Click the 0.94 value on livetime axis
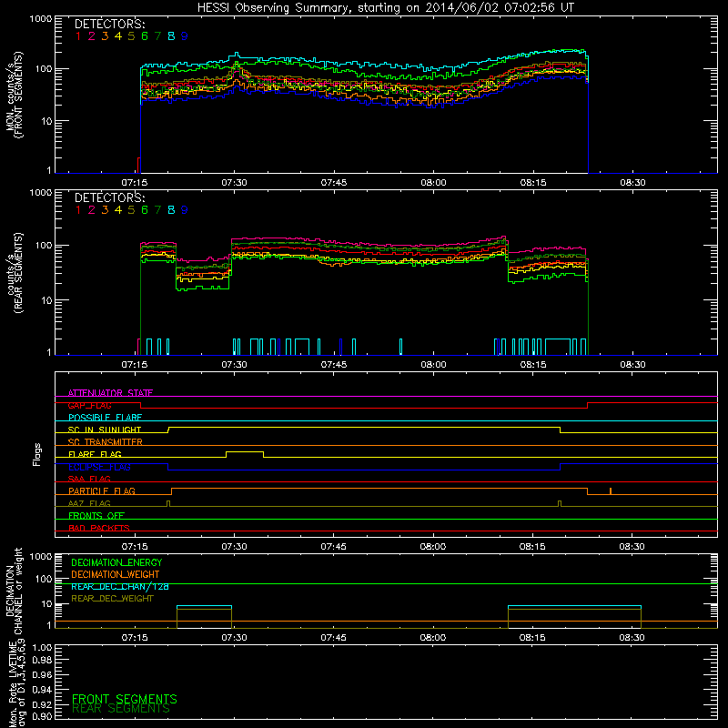This screenshot has width=728, height=728. click(42, 689)
